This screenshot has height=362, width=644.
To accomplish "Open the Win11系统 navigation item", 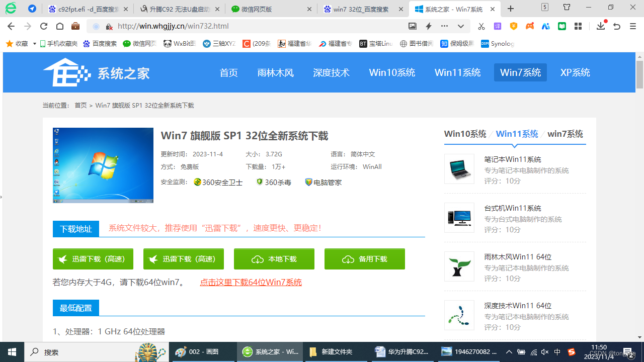I will click(457, 72).
